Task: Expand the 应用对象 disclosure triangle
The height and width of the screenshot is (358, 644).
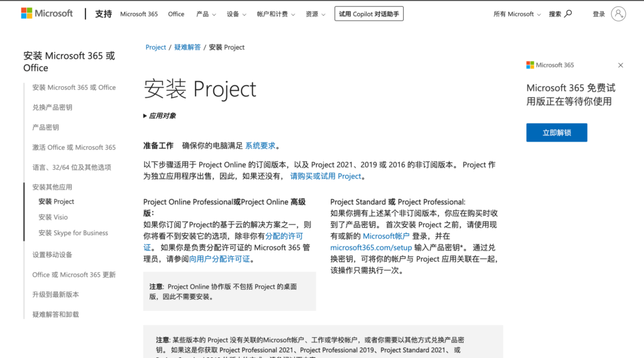Action: [145, 116]
